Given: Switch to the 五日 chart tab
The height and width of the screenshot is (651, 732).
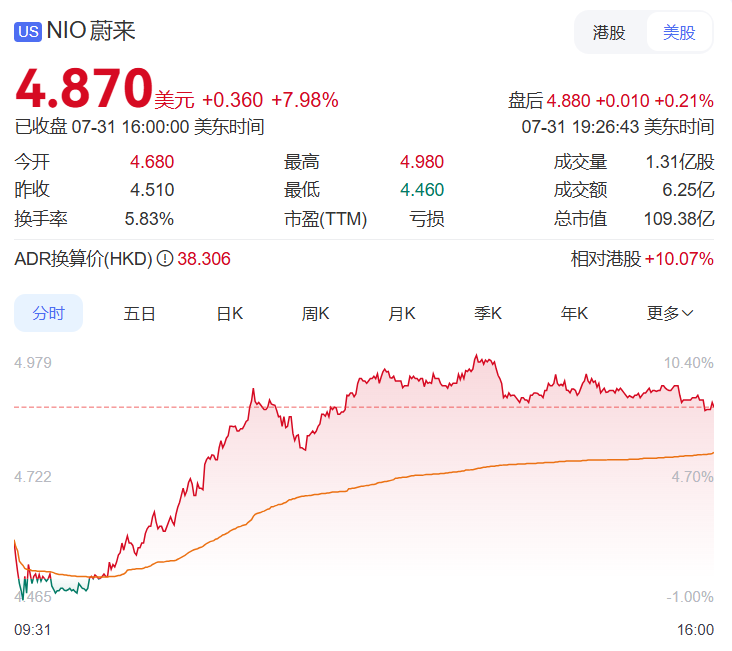Looking at the screenshot, I should tap(139, 313).
